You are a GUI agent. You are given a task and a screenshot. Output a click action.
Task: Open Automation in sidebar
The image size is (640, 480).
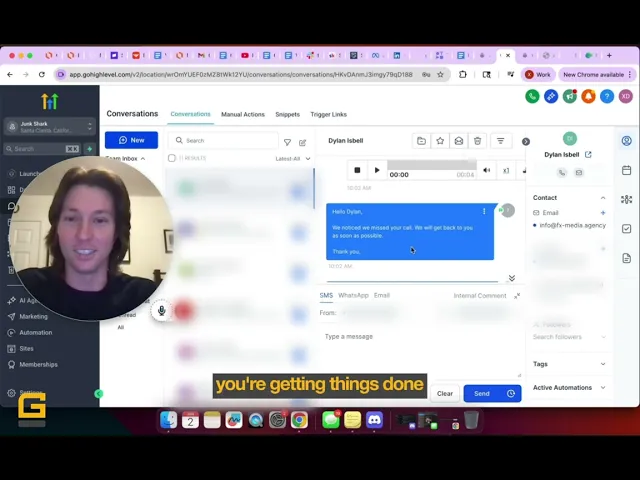click(36, 333)
